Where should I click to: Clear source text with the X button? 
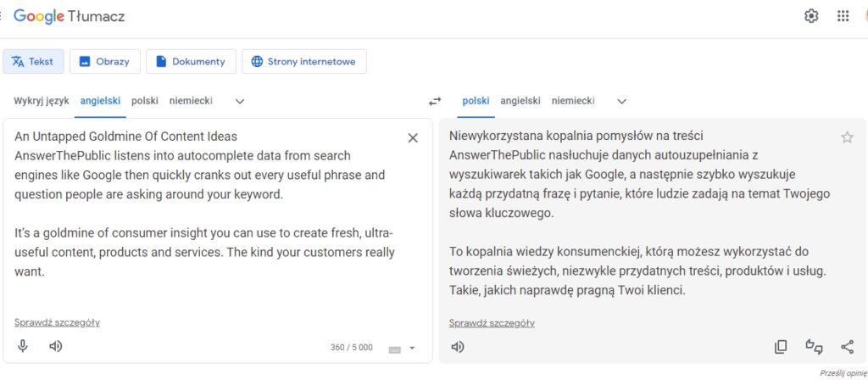413,138
